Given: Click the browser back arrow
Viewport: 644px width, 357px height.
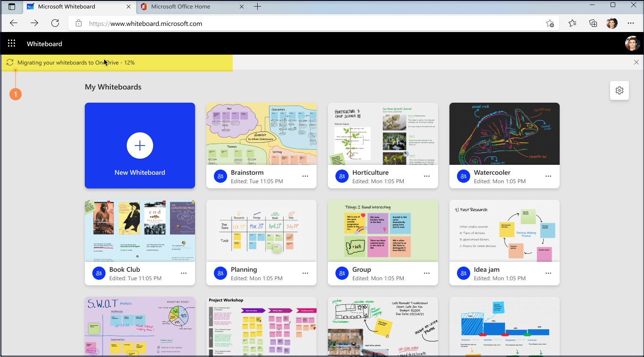Looking at the screenshot, I should pyautogui.click(x=14, y=24).
